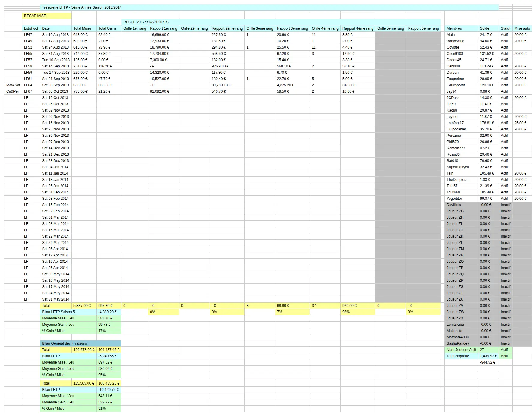Click the Rapport 1er rang header
The image size is (532, 416).
(164, 28)
